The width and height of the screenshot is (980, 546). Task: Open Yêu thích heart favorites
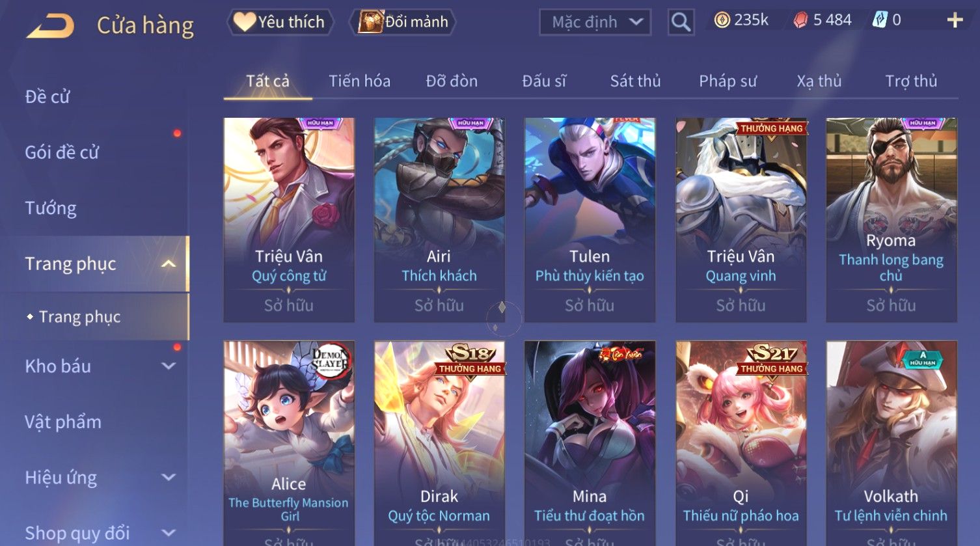[280, 22]
